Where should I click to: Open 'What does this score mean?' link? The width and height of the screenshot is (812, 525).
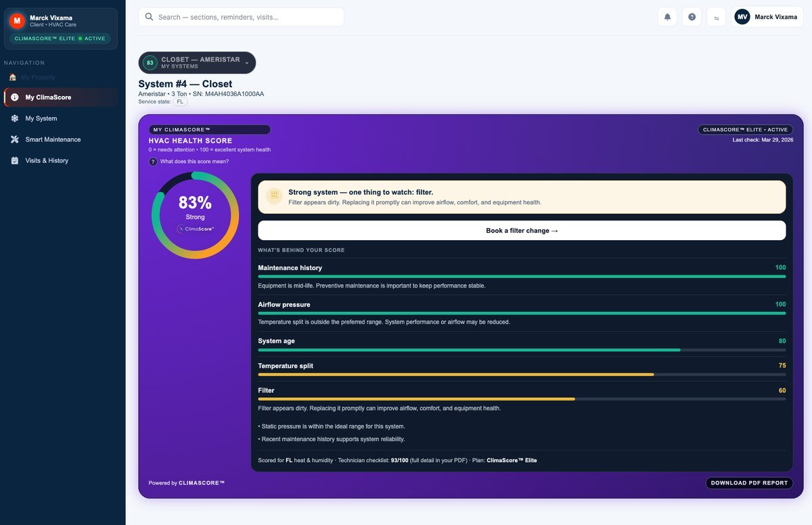194,162
